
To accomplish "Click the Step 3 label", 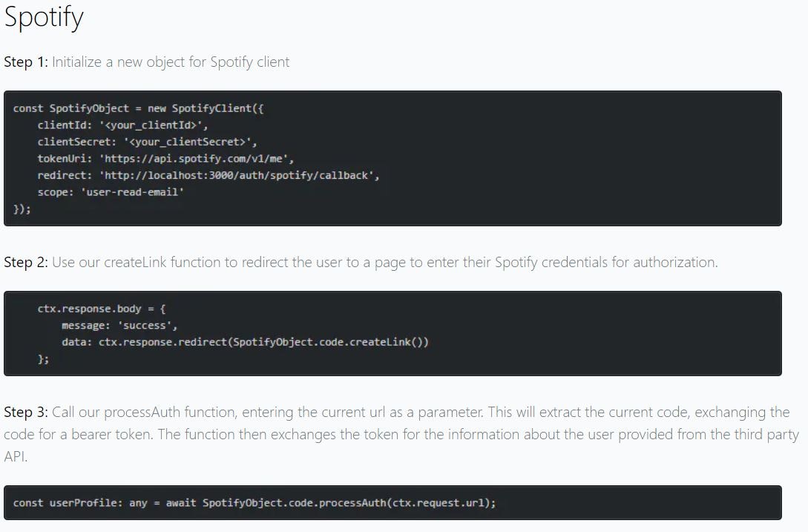I will pos(23,413).
